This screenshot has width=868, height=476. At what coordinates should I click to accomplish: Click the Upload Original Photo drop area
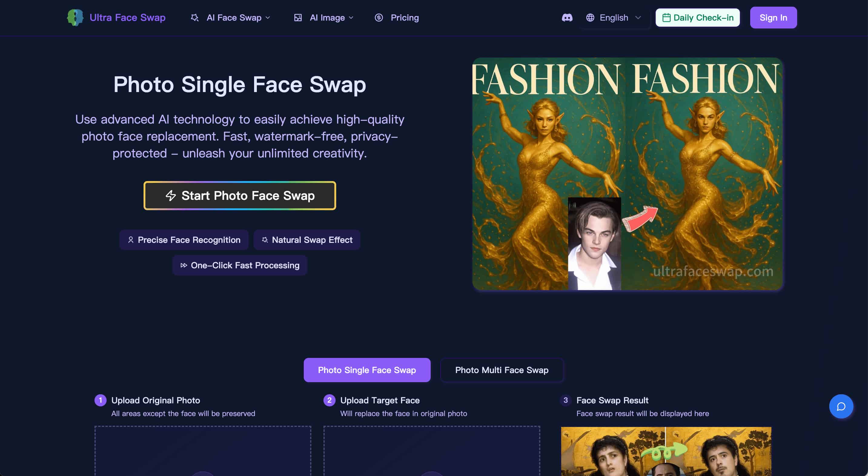(203, 451)
